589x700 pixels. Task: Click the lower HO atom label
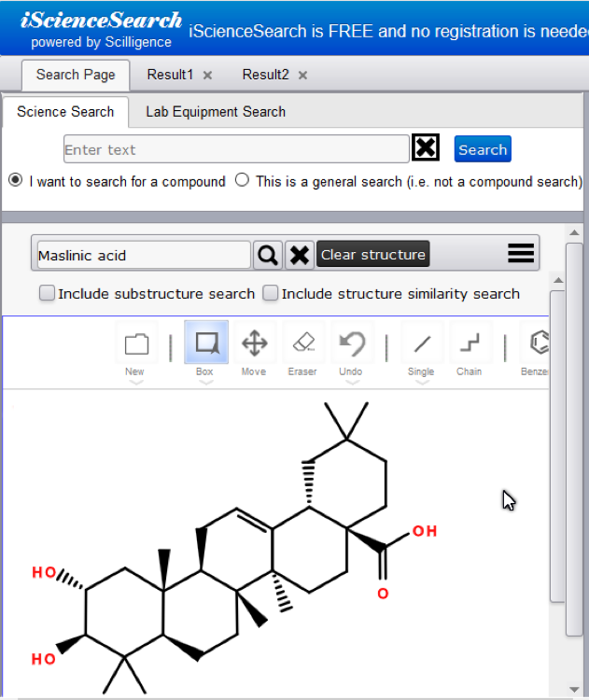click(43, 659)
